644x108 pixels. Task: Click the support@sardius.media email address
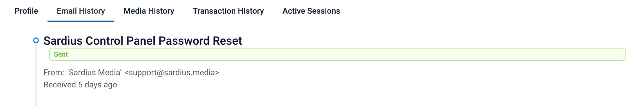(172, 72)
